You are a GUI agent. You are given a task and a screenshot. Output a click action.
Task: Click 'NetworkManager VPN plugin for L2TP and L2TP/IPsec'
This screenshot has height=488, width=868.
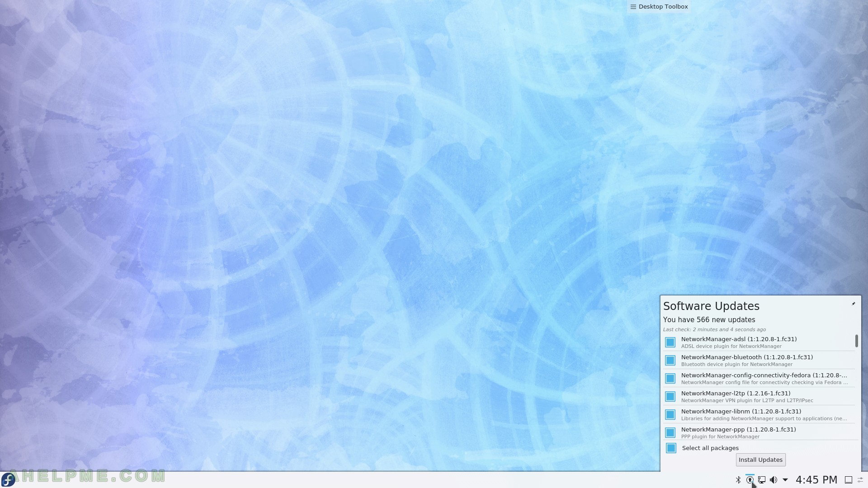(747, 401)
